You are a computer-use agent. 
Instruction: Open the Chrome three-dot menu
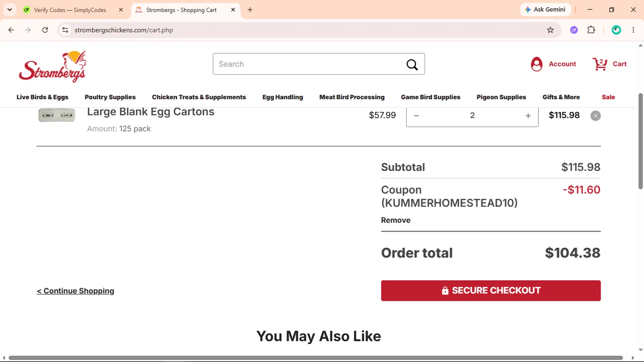pyautogui.click(x=633, y=30)
